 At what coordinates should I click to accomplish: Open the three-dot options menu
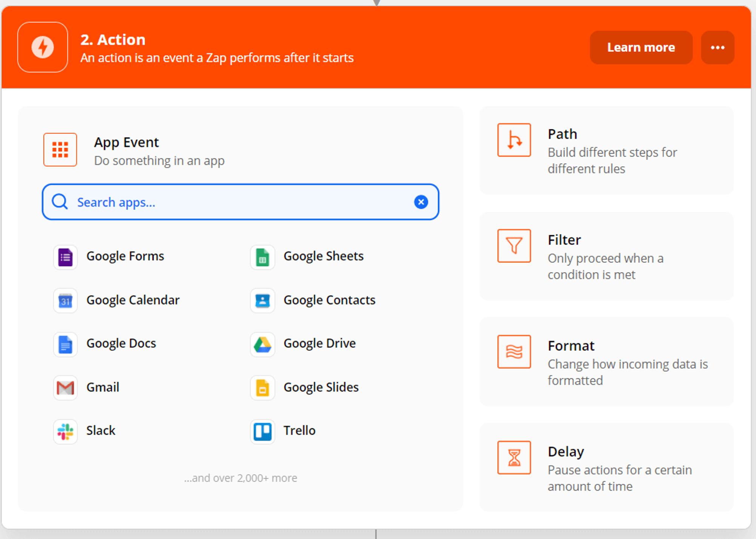717,47
